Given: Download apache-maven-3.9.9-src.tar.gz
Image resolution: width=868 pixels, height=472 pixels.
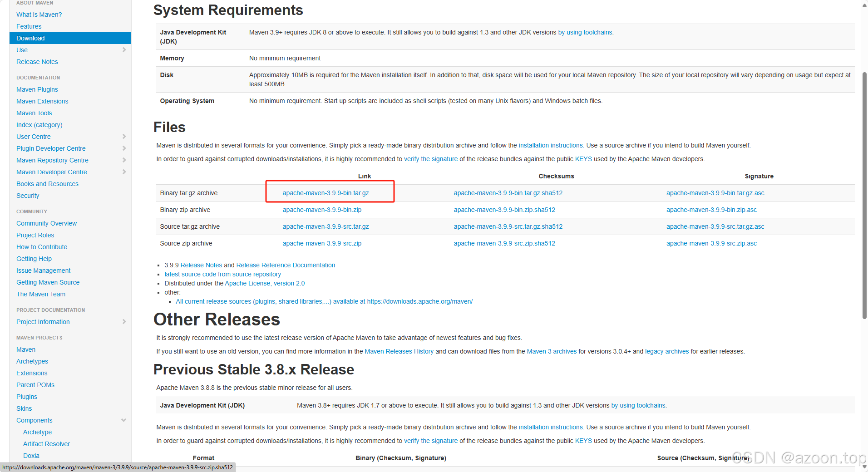Looking at the screenshot, I should 325,226.
